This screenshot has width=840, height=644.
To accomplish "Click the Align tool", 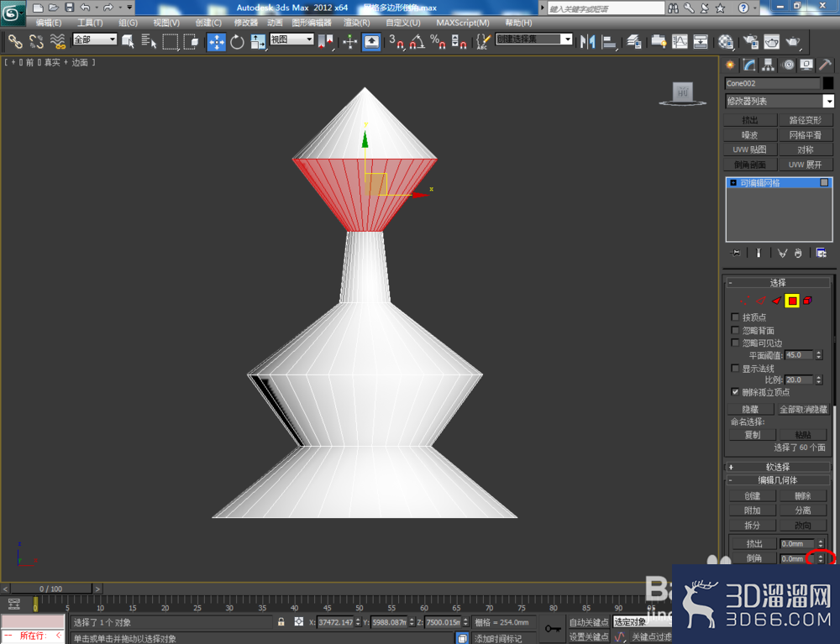I will point(609,42).
